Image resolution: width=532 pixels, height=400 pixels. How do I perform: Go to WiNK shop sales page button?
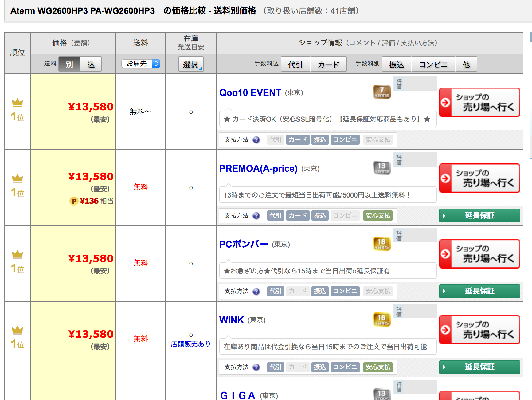479,330
